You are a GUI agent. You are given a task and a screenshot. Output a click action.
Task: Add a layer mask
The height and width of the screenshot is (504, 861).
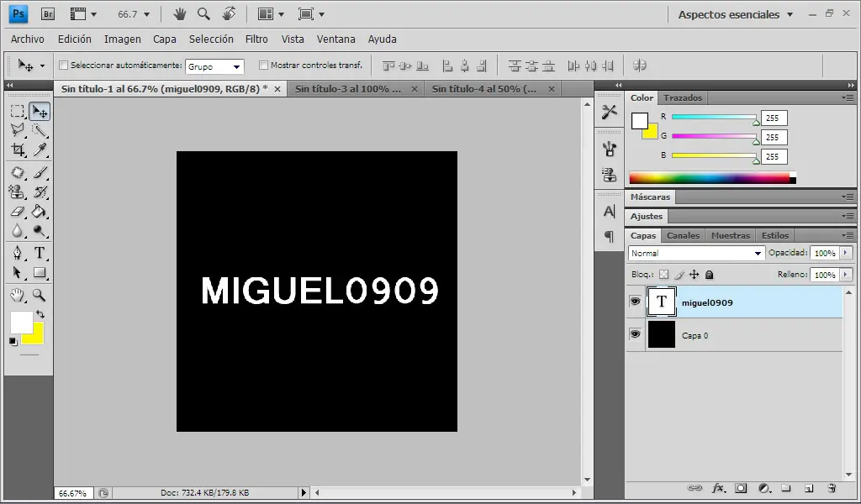(742, 488)
